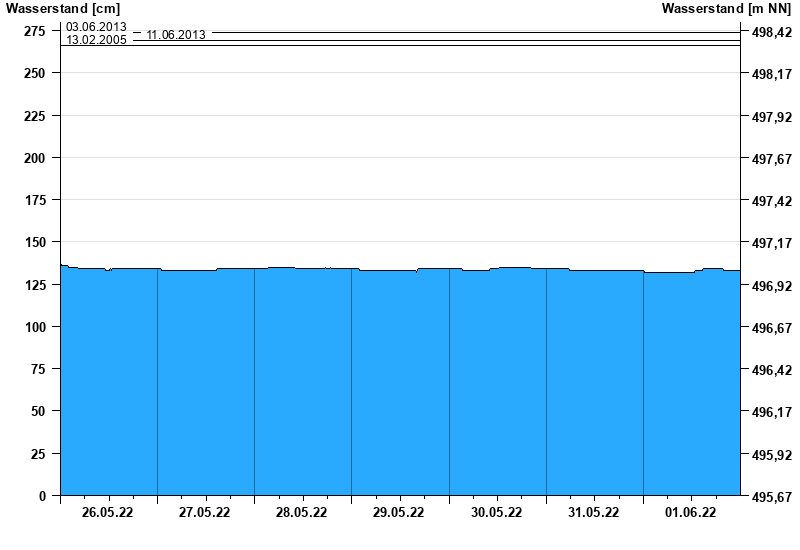Click the 250 value on left axis

[x=33, y=74]
